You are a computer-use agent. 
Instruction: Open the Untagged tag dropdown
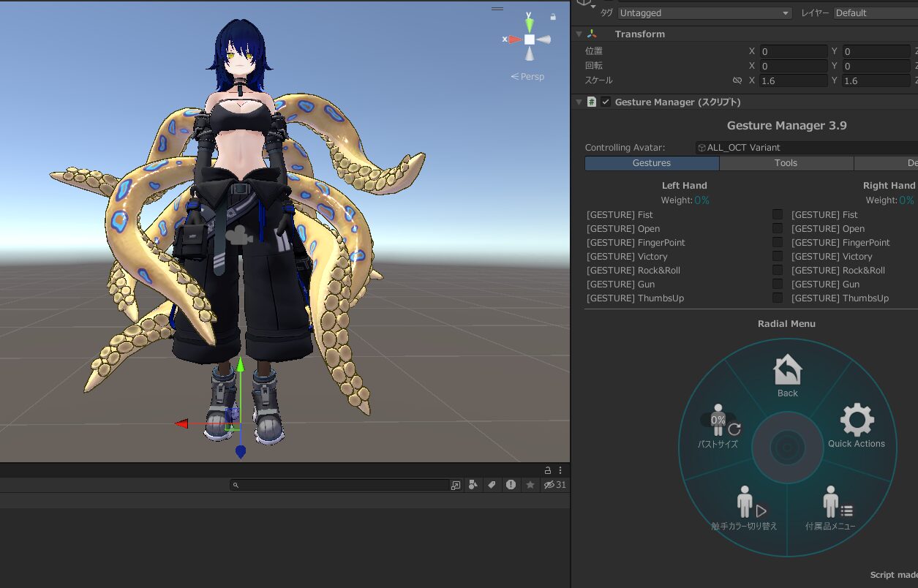point(704,13)
